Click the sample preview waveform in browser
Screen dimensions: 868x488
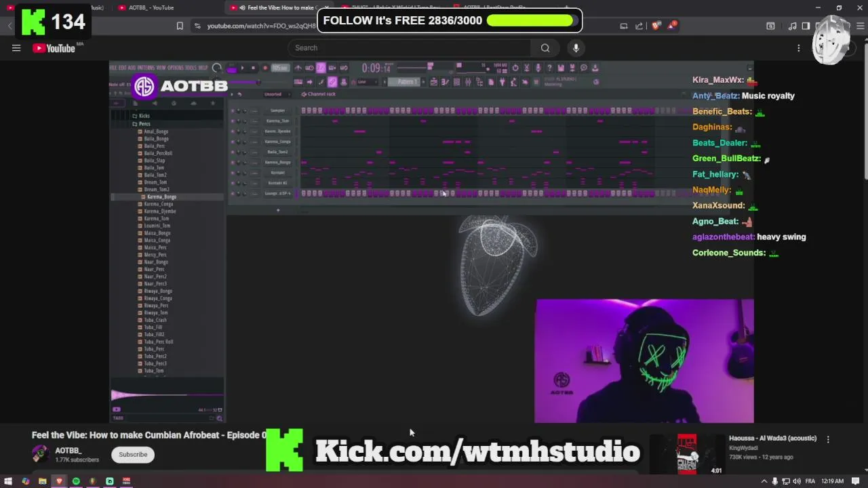point(167,394)
